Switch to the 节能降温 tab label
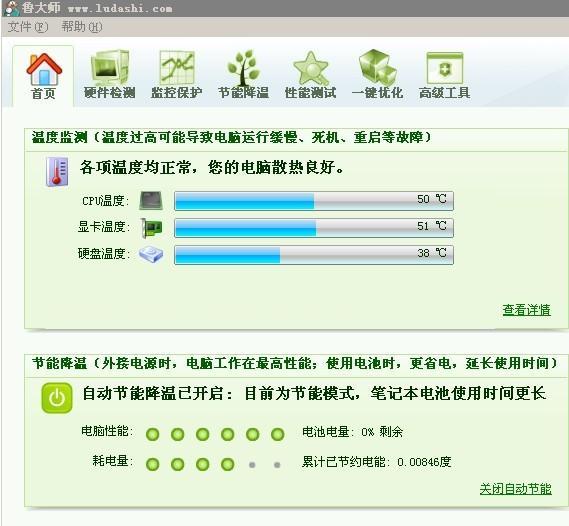This screenshot has width=569, height=526. 243,93
